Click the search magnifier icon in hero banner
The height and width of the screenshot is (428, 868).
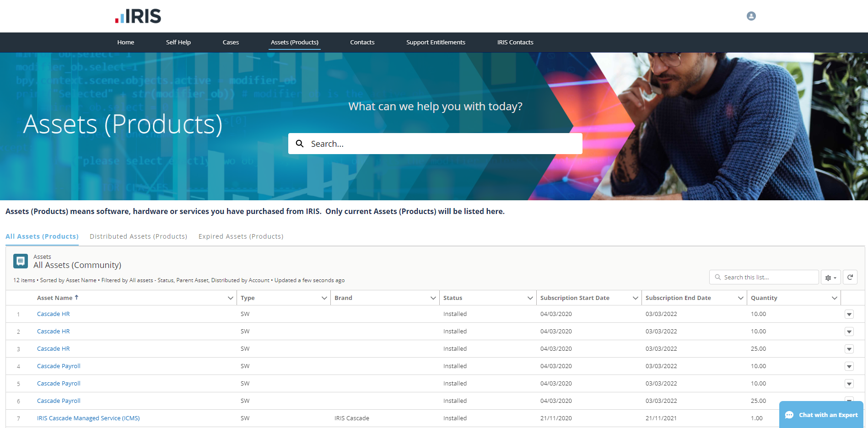[300, 144]
